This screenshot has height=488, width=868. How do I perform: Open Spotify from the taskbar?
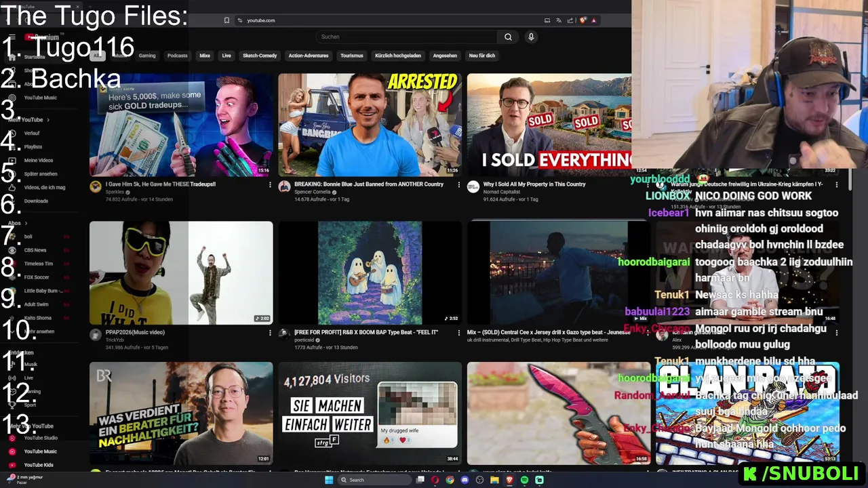(524, 480)
